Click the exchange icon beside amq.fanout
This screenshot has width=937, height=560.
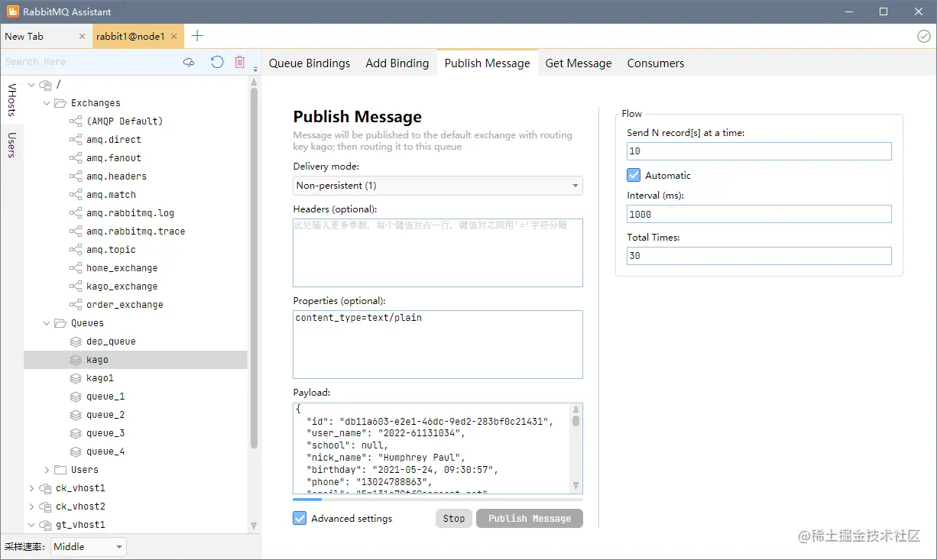[x=76, y=158]
